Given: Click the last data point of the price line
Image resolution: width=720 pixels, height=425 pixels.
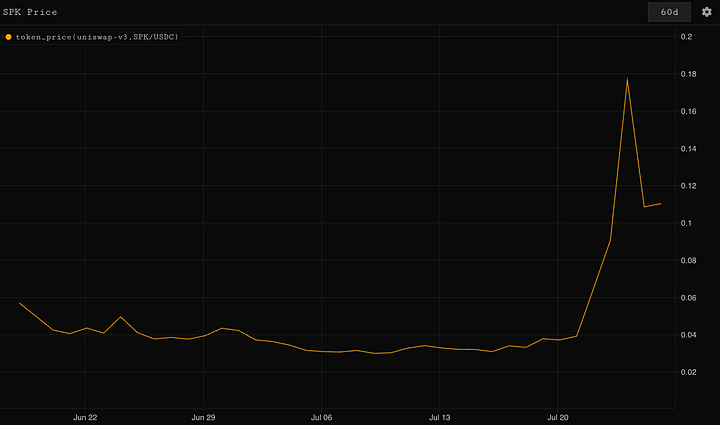Looking at the screenshot, I should pyautogui.click(x=660, y=203).
